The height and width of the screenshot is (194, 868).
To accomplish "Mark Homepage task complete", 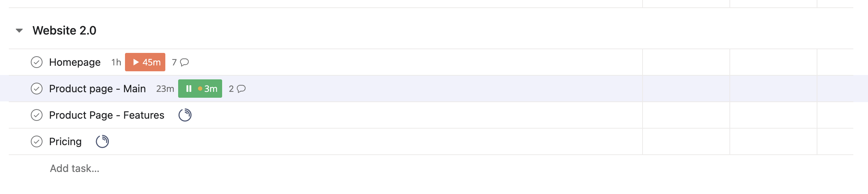I will click(37, 62).
